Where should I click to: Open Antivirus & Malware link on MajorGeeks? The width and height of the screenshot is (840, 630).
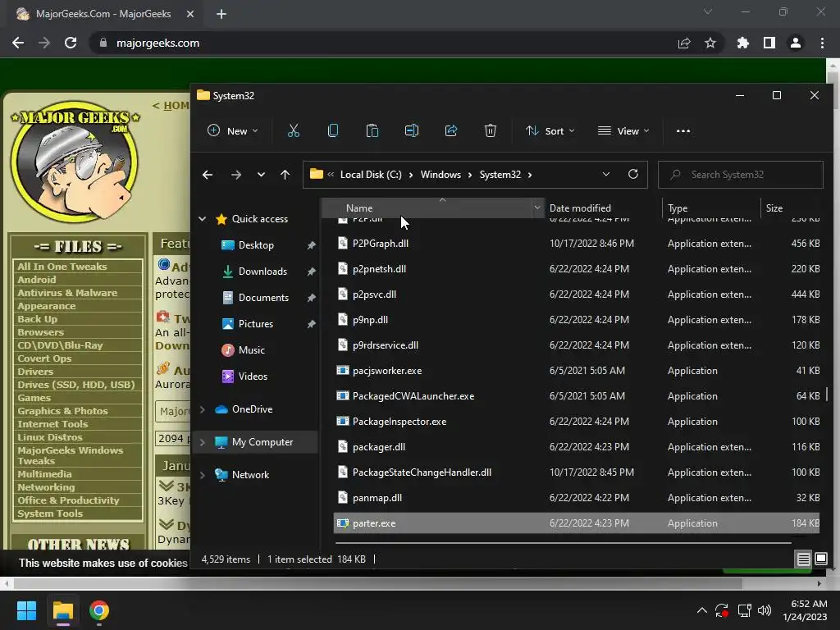point(67,293)
